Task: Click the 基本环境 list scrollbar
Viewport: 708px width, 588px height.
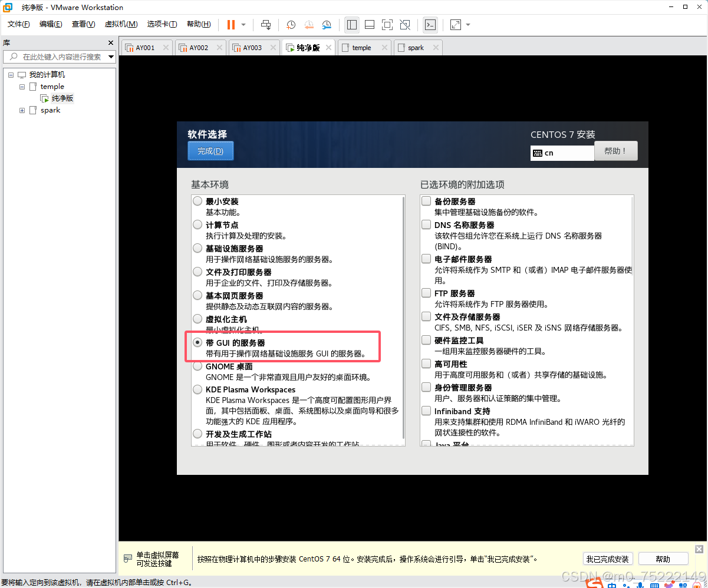Action: pyautogui.click(x=403, y=318)
